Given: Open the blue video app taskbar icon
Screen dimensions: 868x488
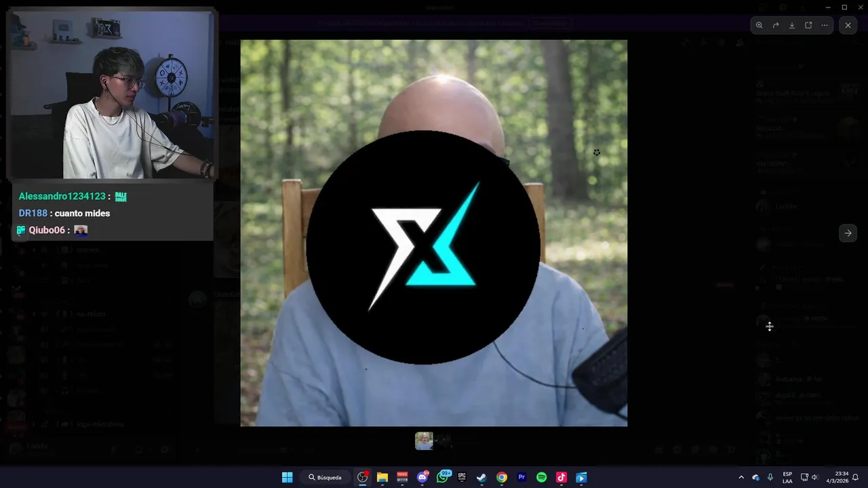Looking at the screenshot, I should pos(581,477).
